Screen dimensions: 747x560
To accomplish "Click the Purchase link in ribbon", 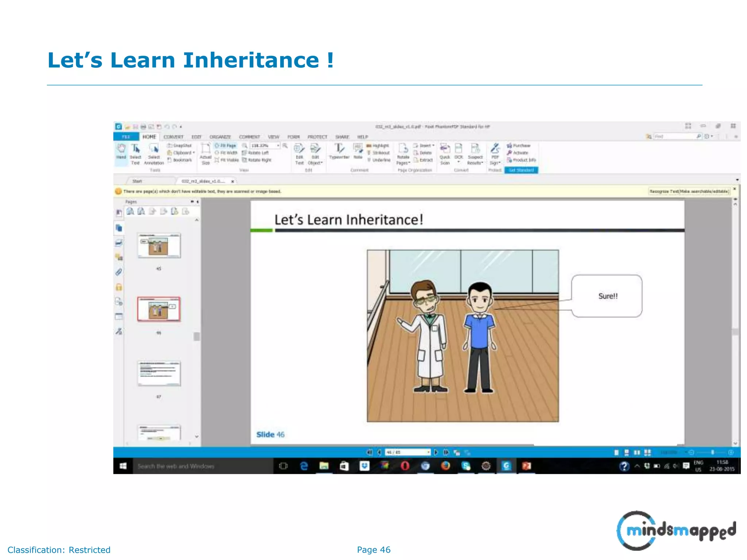I will pos(518,145).
